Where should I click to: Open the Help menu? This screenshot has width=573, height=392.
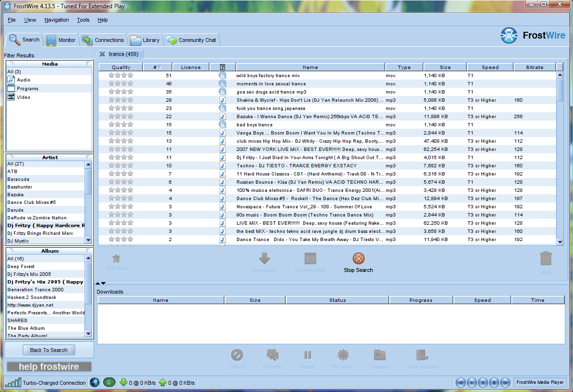pos(103,20)
